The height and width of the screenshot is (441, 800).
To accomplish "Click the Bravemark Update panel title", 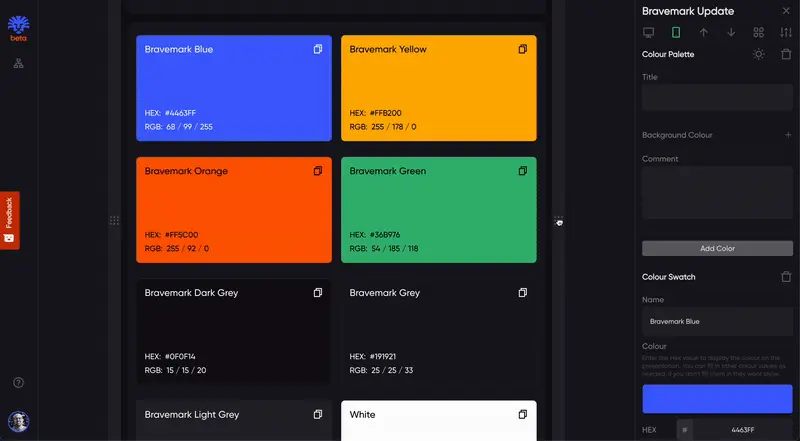I will (688, 11).
